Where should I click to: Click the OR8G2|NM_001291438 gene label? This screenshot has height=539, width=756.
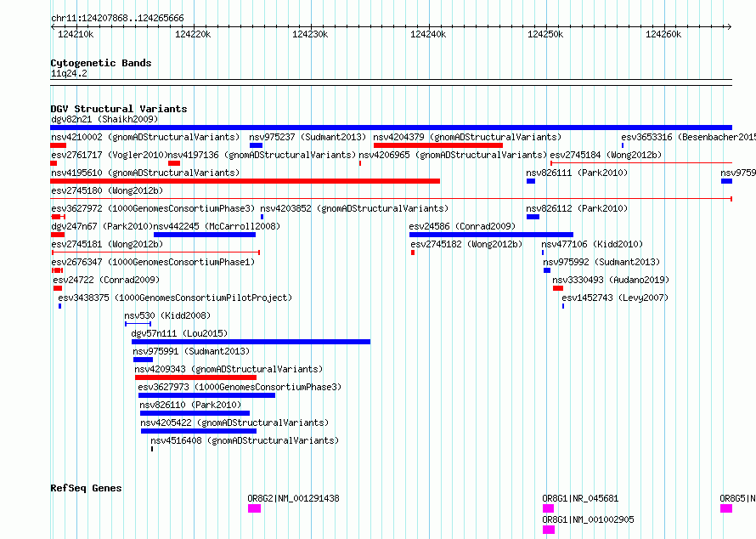click(x=294, y=498)
